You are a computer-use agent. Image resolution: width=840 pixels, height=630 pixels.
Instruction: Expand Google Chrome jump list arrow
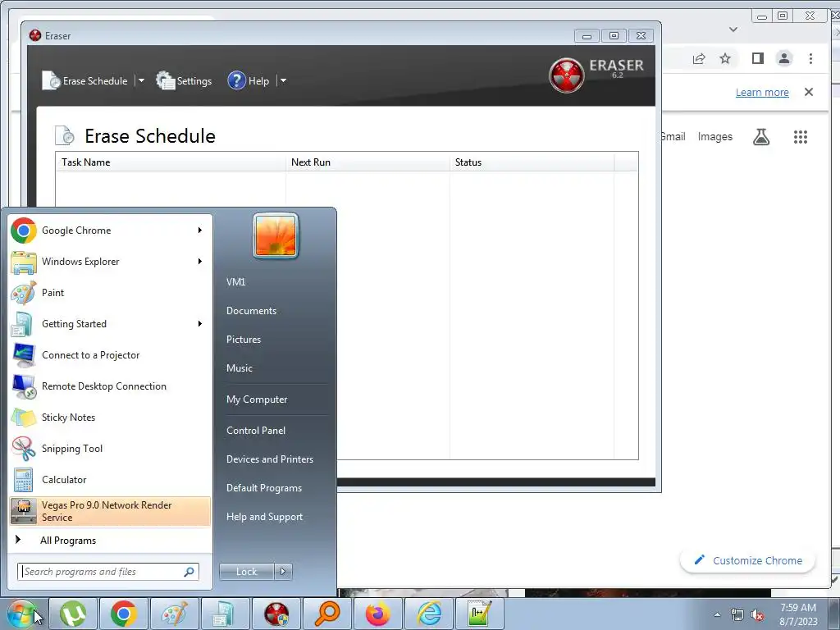200,231
